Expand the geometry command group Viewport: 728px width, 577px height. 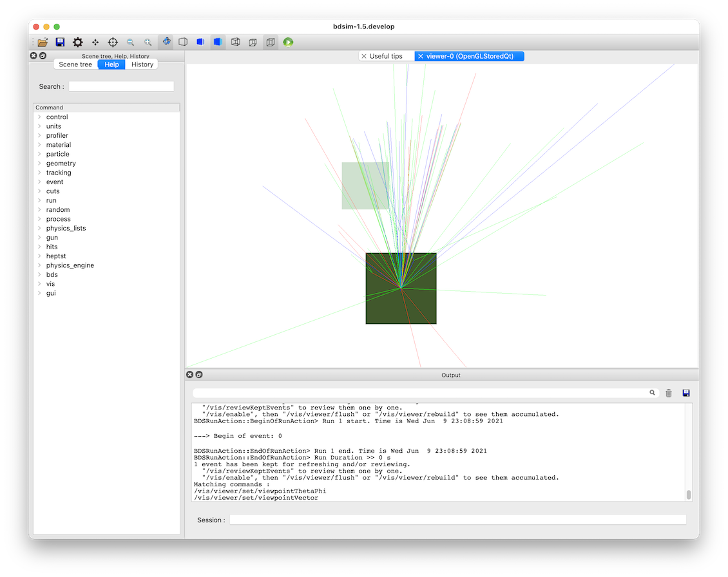(x=39, y=164)
